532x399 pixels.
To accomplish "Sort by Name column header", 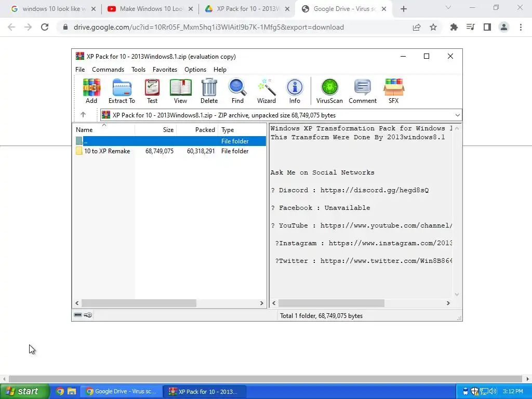I will (103, 129).
